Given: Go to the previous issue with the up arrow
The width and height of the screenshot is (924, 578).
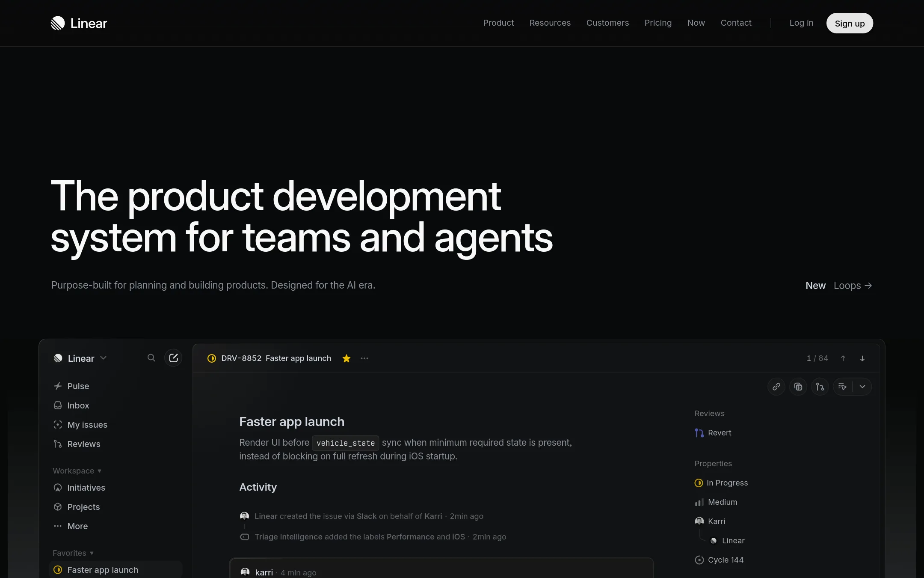Looking at the screenshot, I should [843, 358].
